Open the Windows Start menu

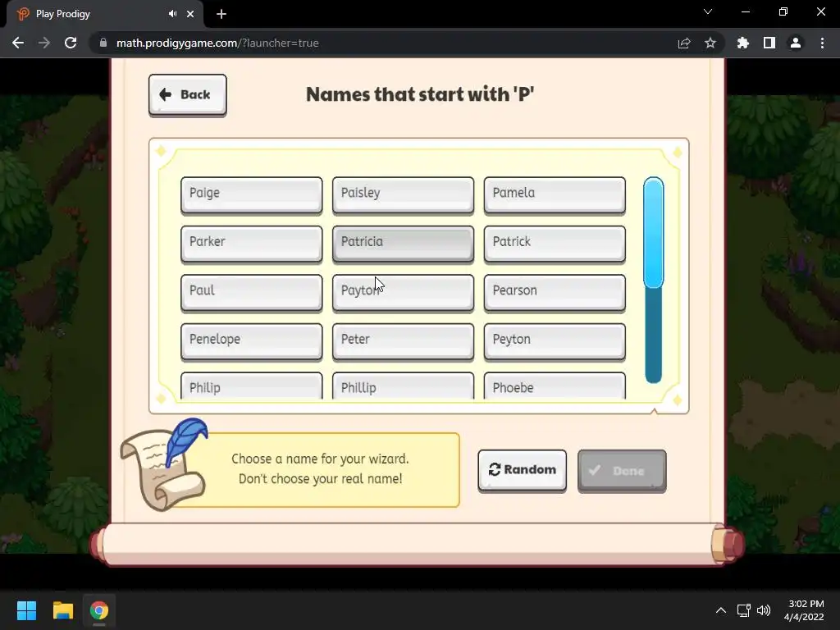[x=26, y=610]
